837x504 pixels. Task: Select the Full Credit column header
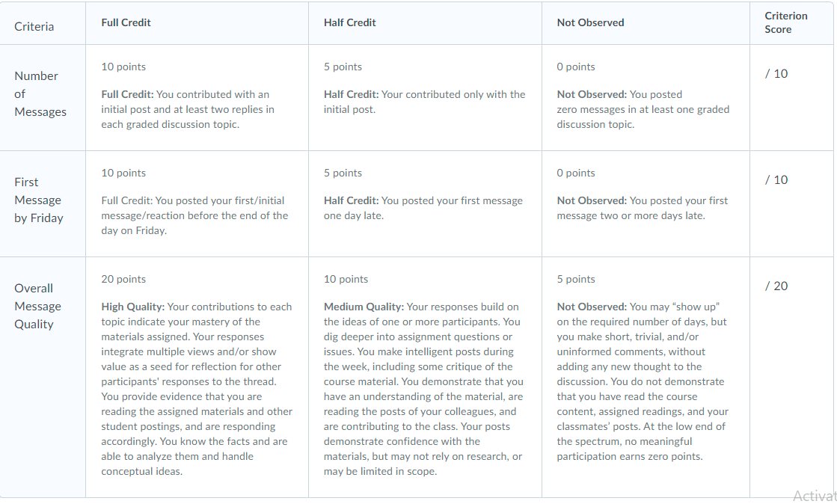(126, 22)
